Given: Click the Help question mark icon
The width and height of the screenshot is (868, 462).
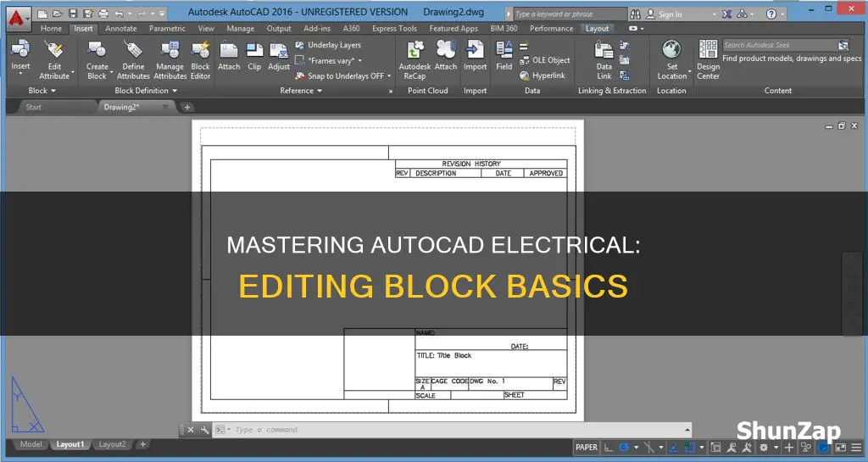Looking at the screenshot, I should pos(771,14).
